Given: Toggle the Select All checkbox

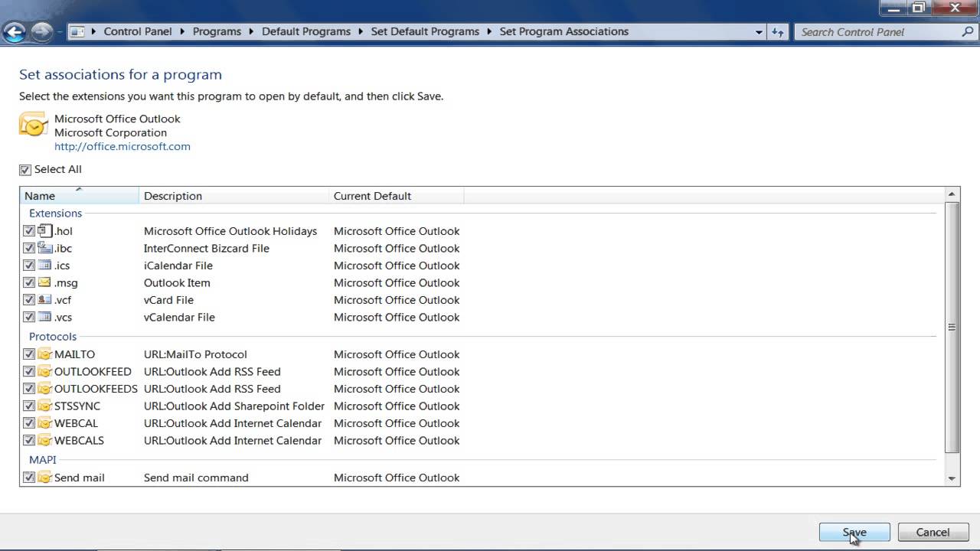Looking at the screenshot, I should (x=25, y=170).
